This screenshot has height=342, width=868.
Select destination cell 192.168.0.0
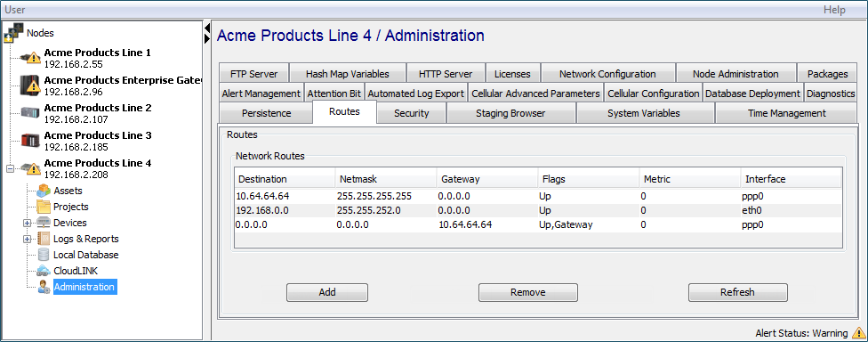tap(285, 210)
